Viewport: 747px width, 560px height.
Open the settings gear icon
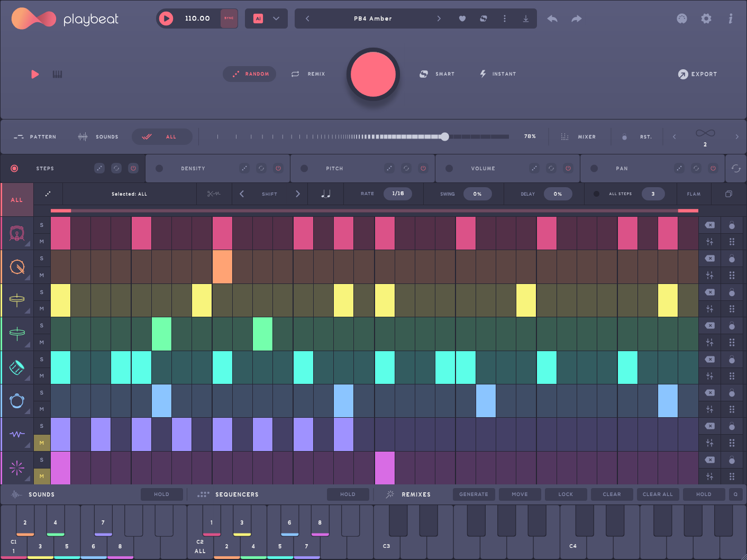(706, 19)
